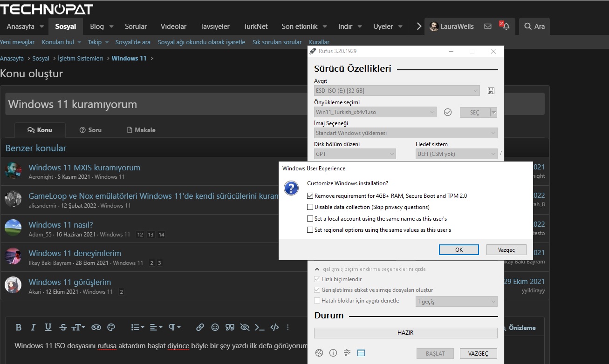
Task: Insert a quote block
Action: click(x=230, y=327)
